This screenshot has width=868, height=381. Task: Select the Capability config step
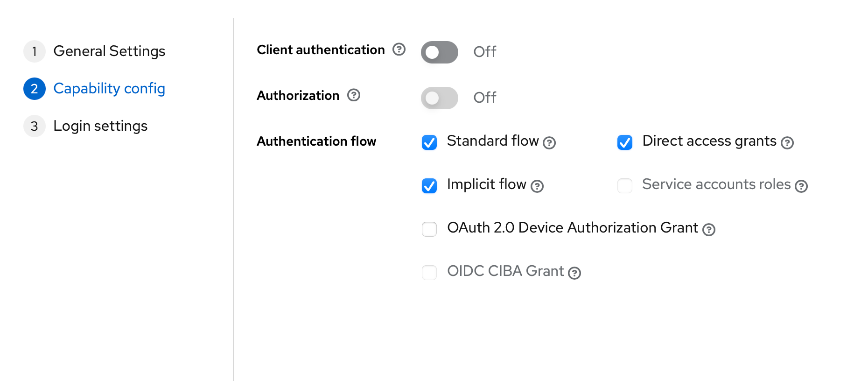[109, 89]
